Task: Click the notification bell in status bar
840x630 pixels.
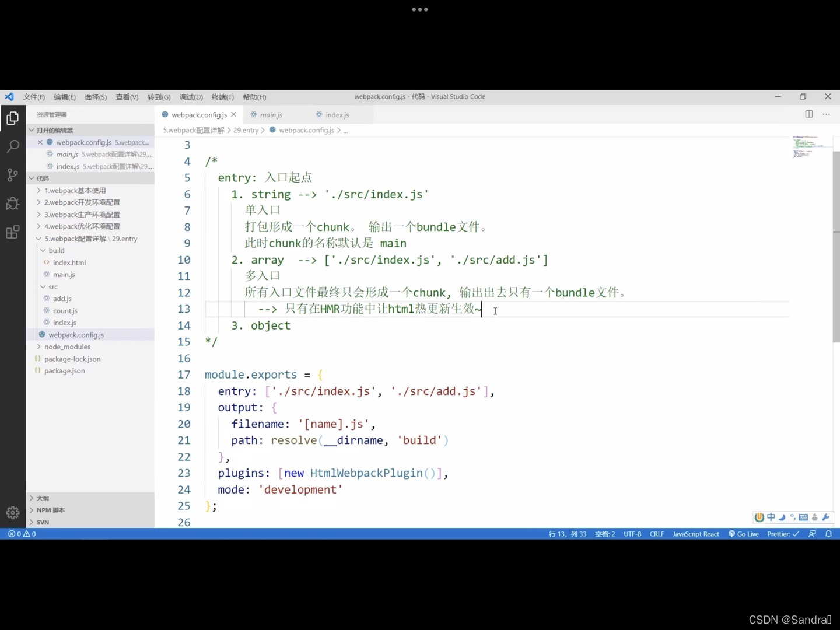Action: [828, 534]
